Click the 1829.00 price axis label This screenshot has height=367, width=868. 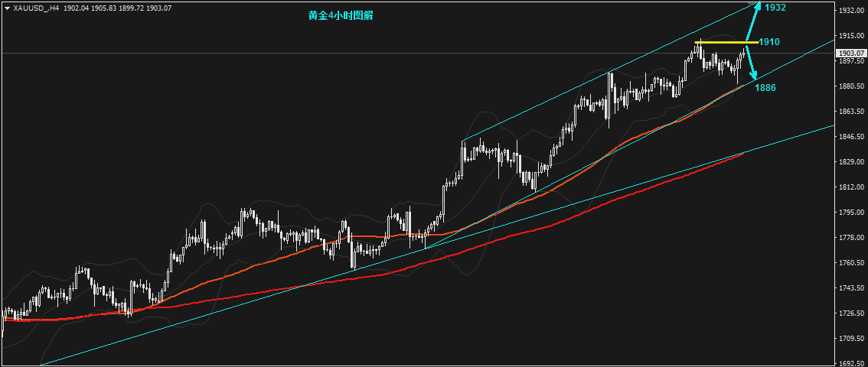tap(852, 162)
